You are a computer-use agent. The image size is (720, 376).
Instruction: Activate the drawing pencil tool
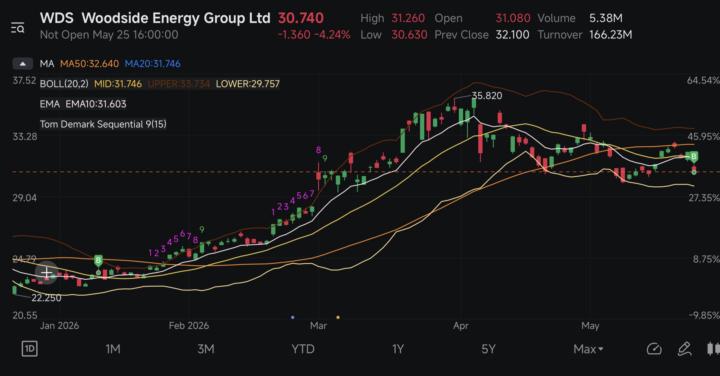pyautogui.click(x=685, y=349)
